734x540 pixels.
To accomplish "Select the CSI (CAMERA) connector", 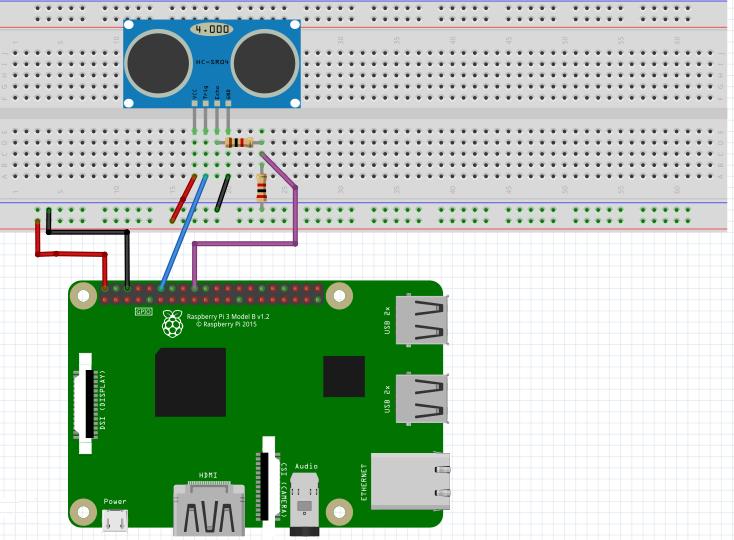I will coord(268,482).
